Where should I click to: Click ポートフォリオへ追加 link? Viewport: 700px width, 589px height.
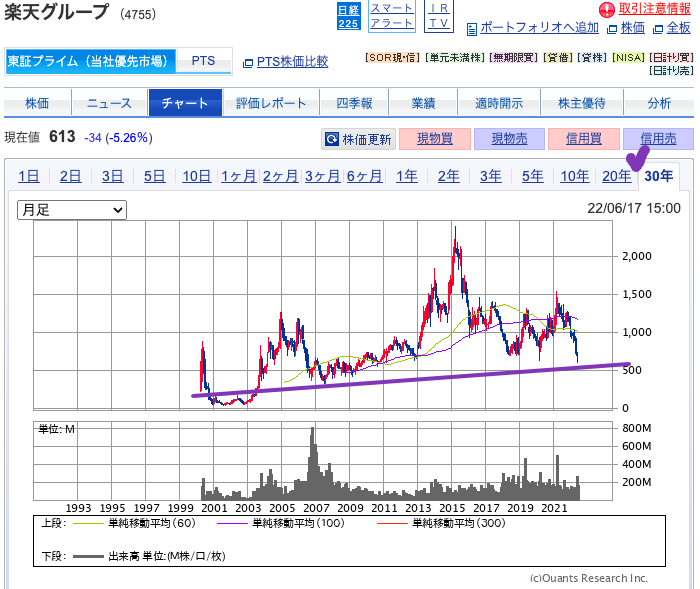point(539,28)
